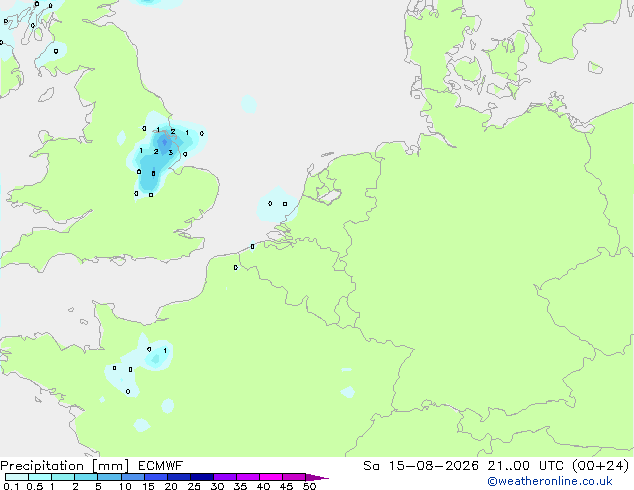Click the '1' precipitation value in northern France

(x=165, y=351)
